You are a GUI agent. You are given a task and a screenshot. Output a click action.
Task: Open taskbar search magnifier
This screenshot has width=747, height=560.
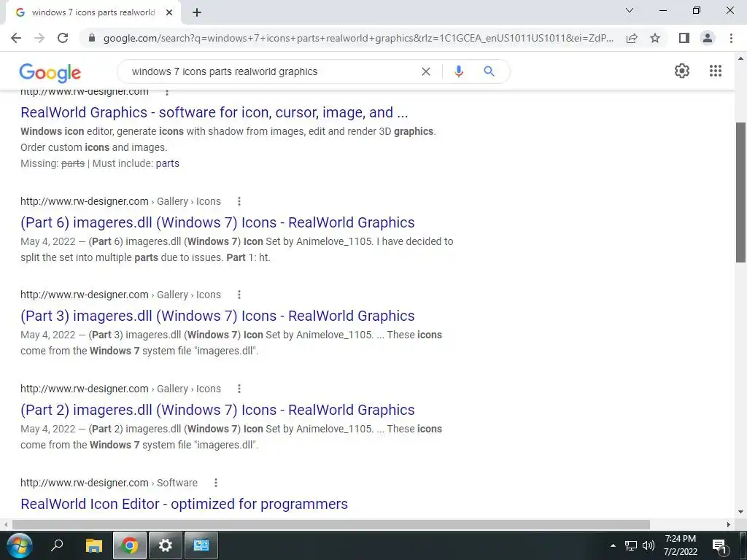tap(57, 545)
